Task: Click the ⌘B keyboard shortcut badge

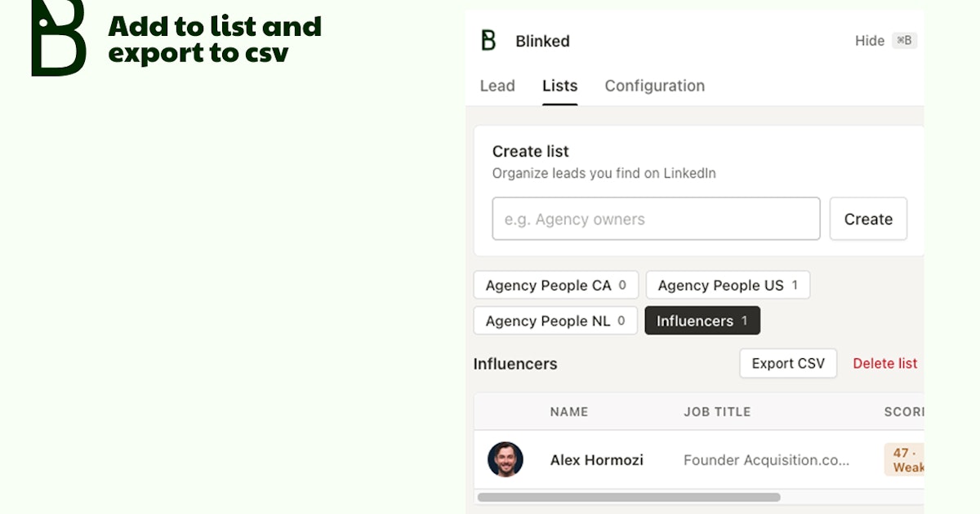Action: coord(904,41)
